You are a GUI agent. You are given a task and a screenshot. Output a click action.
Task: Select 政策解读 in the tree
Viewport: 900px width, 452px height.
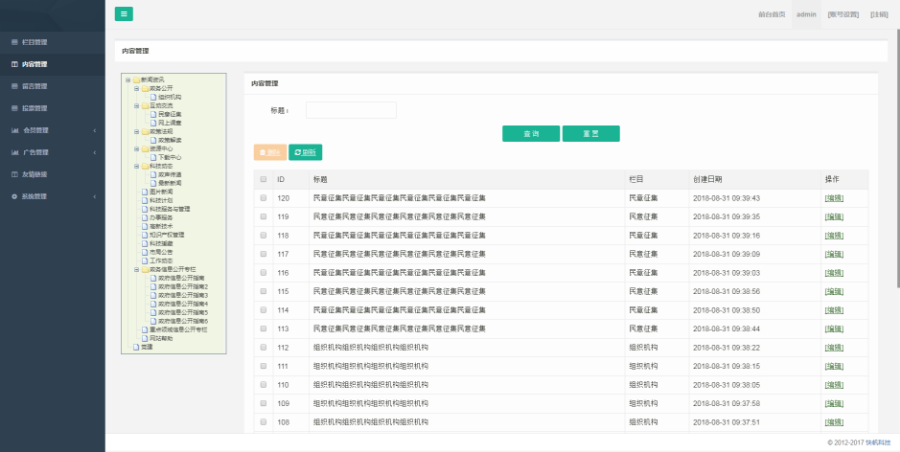(x=170, y=140)
